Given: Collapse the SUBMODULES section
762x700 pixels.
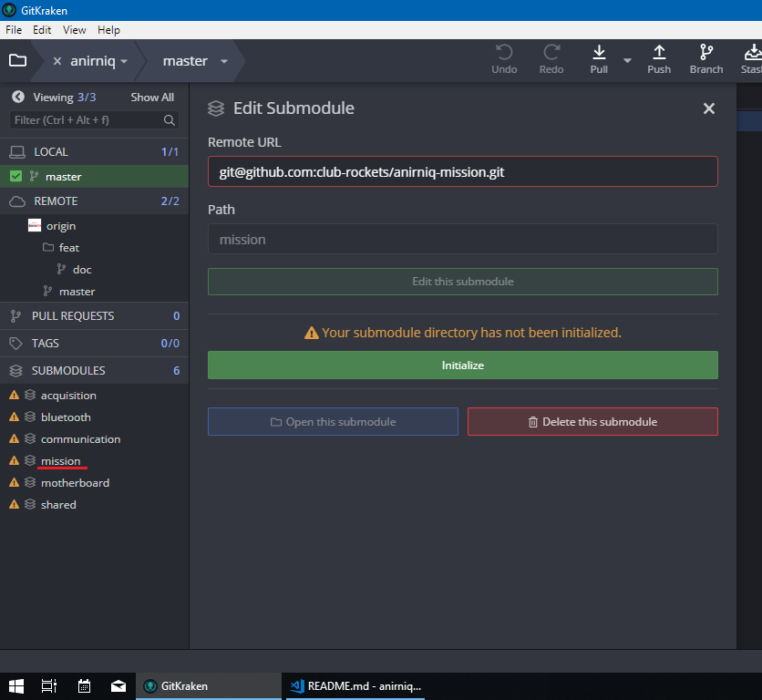Looking at the screenshot, I should point(94,370).
